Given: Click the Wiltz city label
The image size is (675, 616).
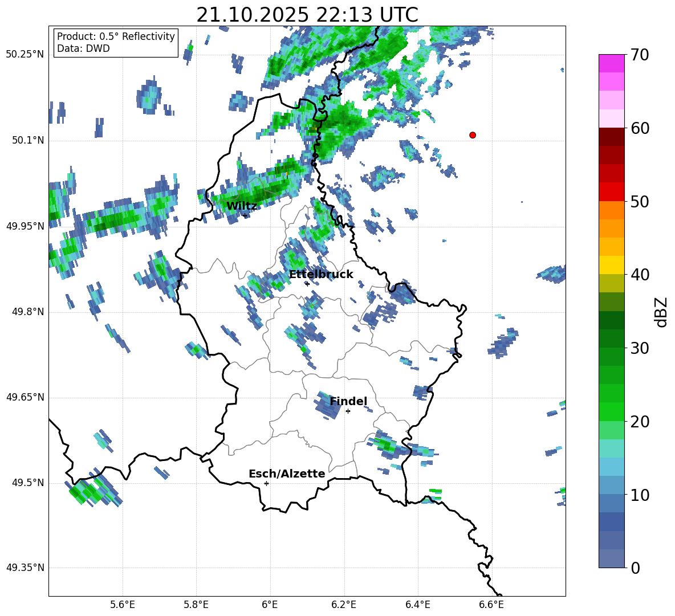Looking at the screenshot, I should point(242,206).
